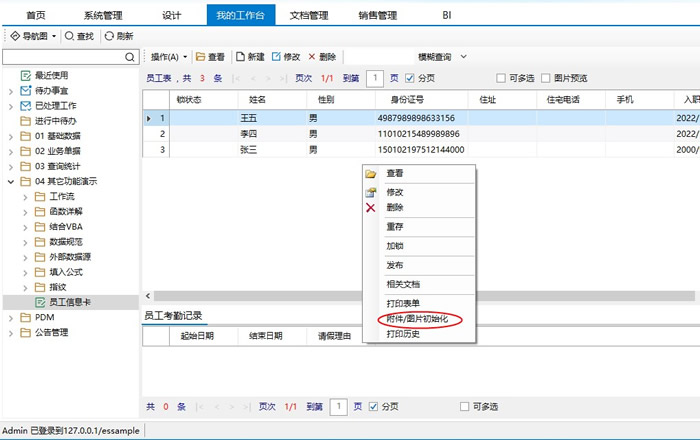Click the top page number input field
The width and height of the screenshot is (700, 440).
point(375,78)
